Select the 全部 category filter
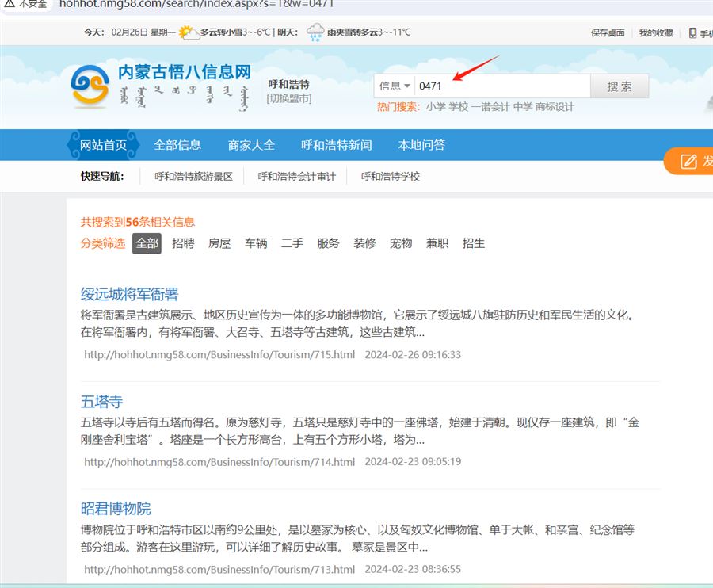The width and height of the screenshot is (713, 588). click(147, 243)
